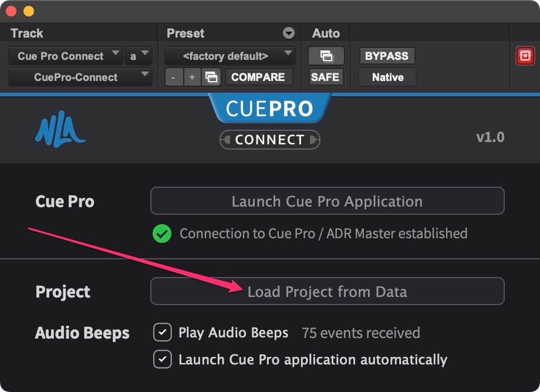Open the insert position 'a' dropdown

[x=138, y=56]
